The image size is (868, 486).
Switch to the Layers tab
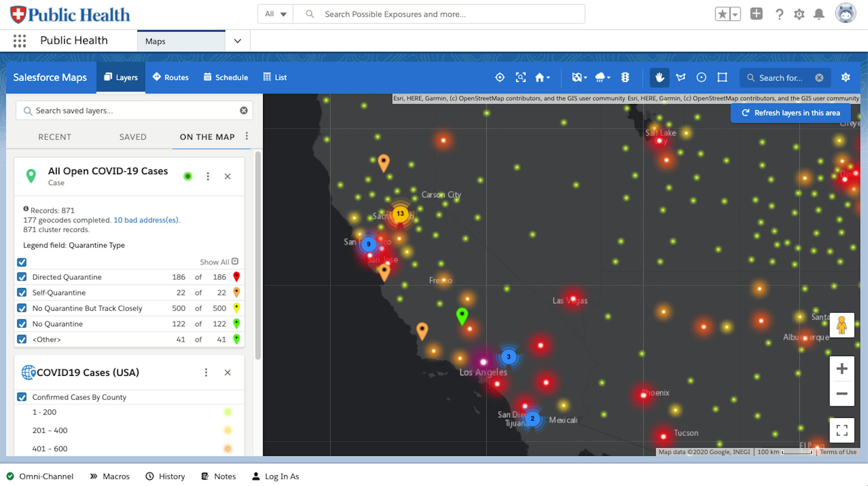click(x=121, y=77)
